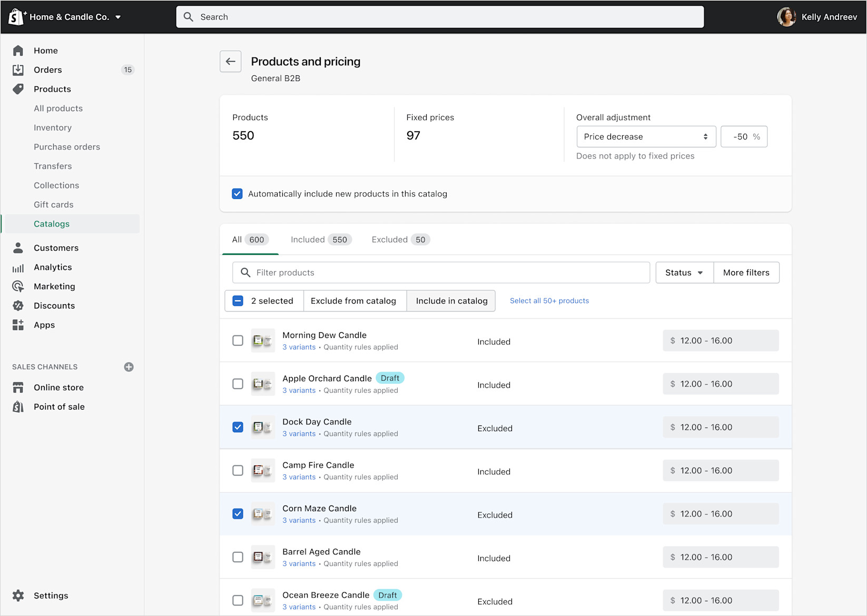
Task: Check the Barrel Aged Candle checkbox
Action: pyautogui.click(x=238, y=557)
